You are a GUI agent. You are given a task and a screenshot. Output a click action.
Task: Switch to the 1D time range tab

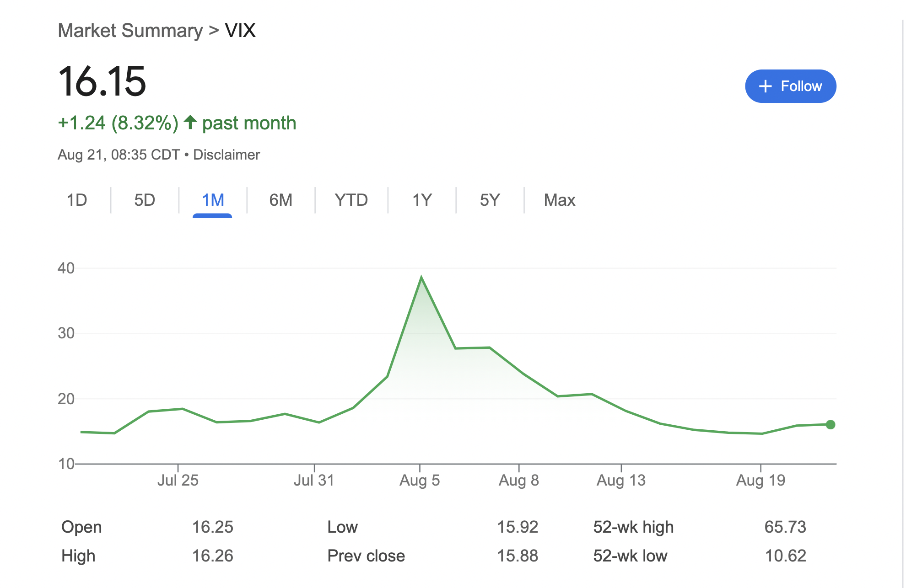click(x=77, y=200)
